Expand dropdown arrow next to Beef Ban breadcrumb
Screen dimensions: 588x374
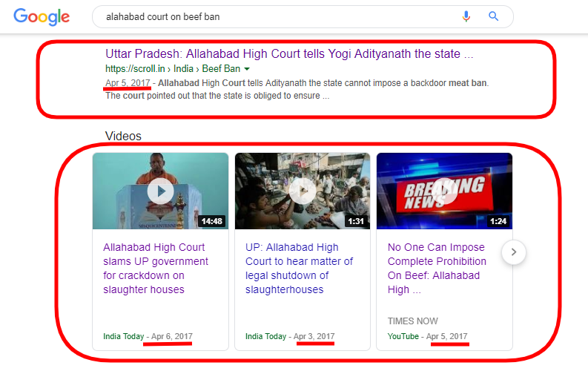point(247,69)
